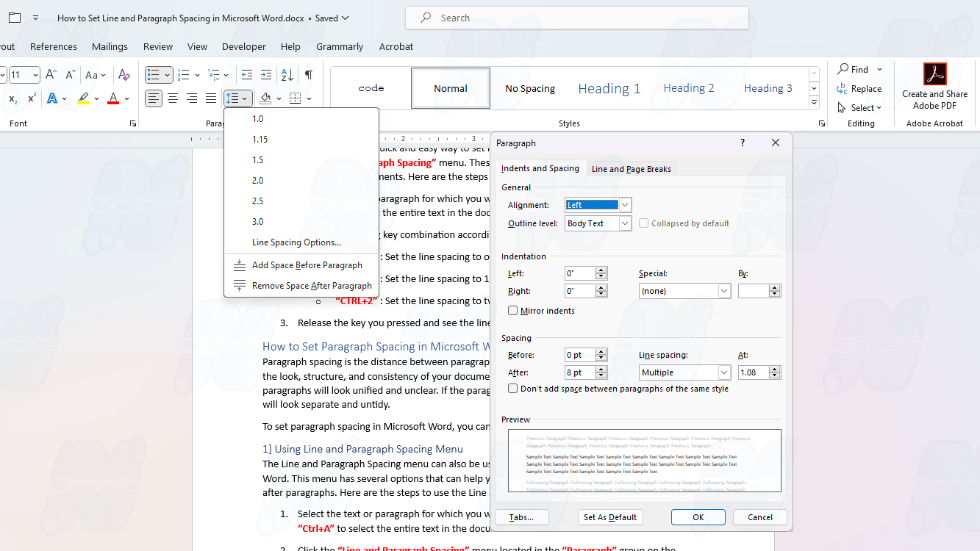
Task: Click the Show/Hide paragraph marks icon
Action: 309,75
